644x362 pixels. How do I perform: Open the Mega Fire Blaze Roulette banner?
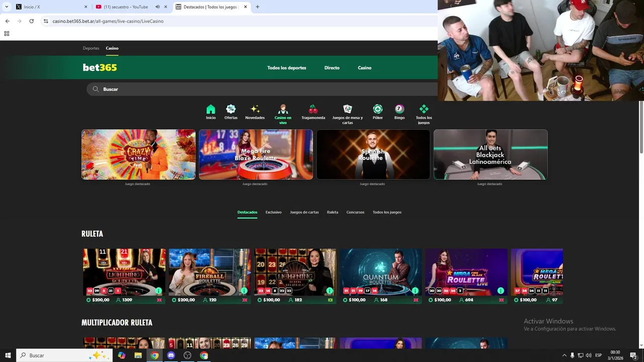(x=256, y=154)
